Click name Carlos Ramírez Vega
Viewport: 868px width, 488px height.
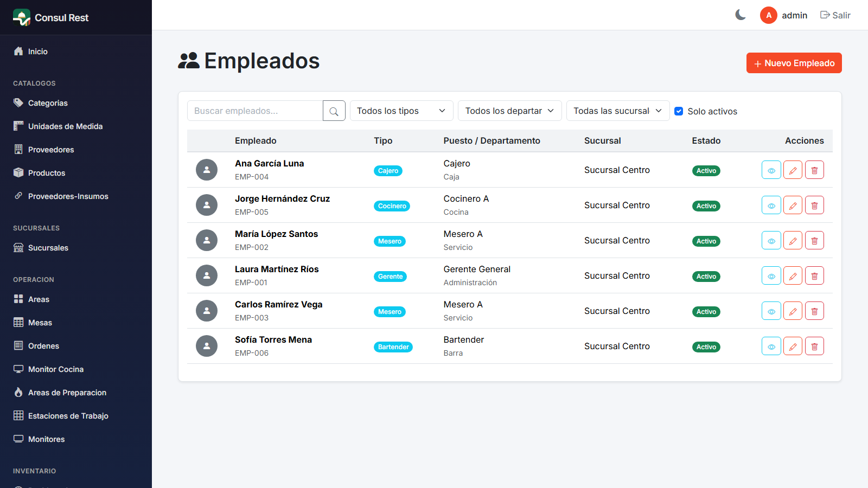tap(278, 304)
